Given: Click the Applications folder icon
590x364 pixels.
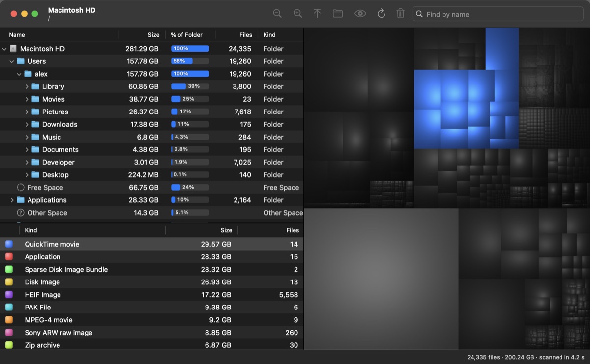Looking at the screenshot, I should coord(21,200).
